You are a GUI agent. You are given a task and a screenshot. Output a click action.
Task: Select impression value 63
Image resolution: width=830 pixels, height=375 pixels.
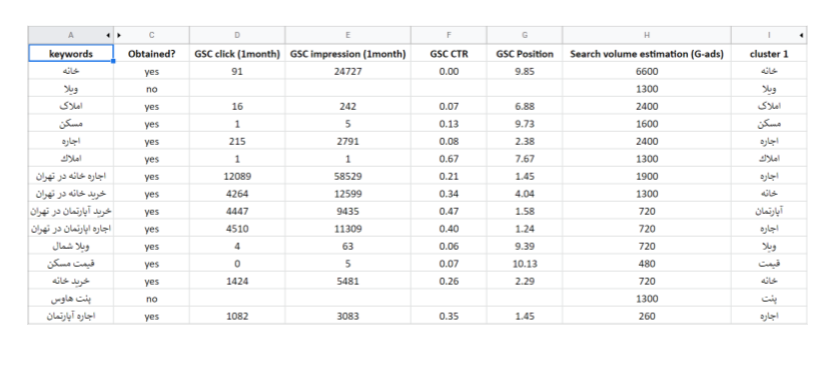pyautogui.click(x=348, y=246)
